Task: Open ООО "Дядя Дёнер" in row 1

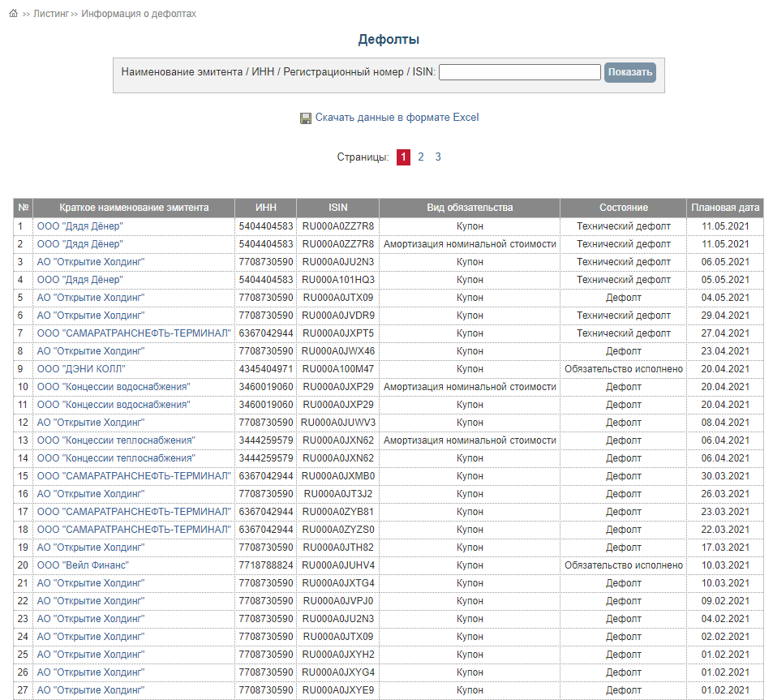Action: 80,226
